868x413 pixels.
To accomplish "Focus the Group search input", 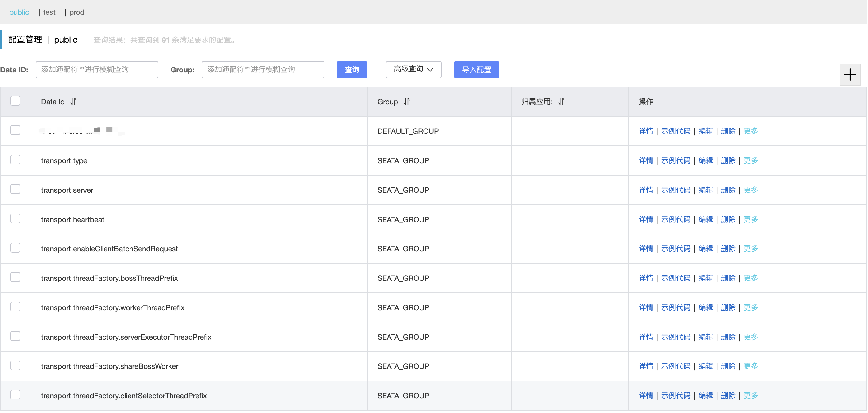I will (x=263, y=69).
